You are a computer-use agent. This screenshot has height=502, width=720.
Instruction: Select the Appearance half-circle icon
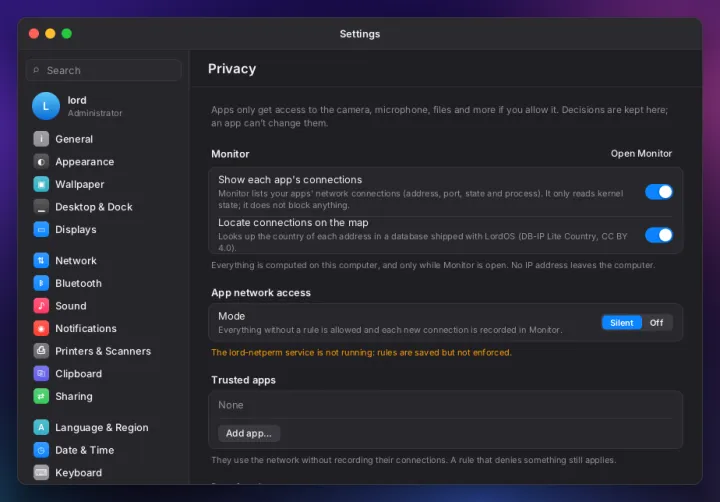pyautogui.click(x=41, y=162)
